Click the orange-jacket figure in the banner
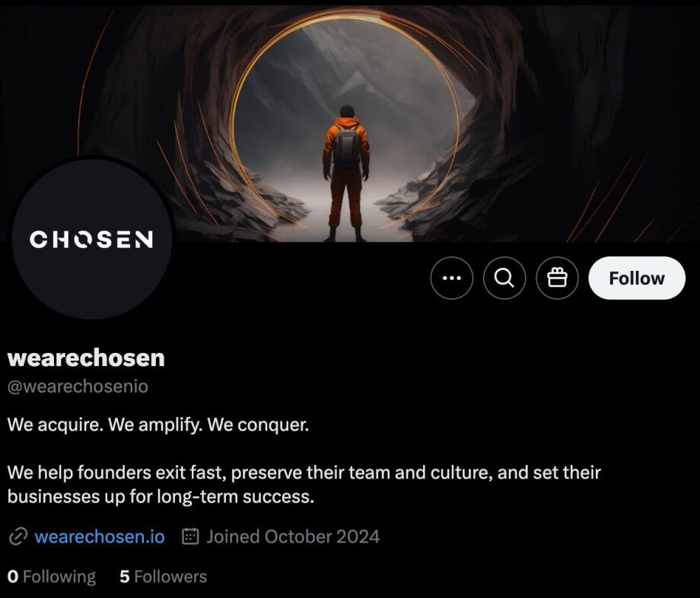Viewport: 700px width, 598px height. coord(346,173)
